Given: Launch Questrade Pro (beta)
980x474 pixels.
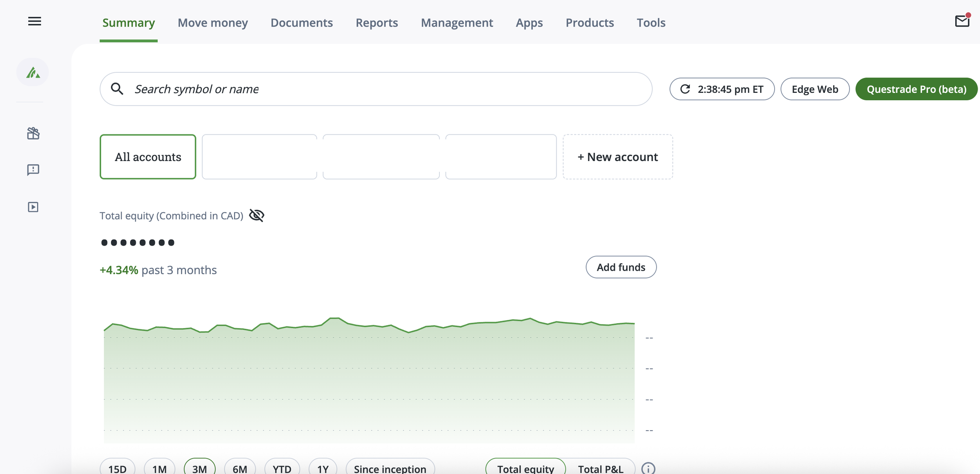Looking at the screenshot, I should pyautogui.click(x=916, y=89).
